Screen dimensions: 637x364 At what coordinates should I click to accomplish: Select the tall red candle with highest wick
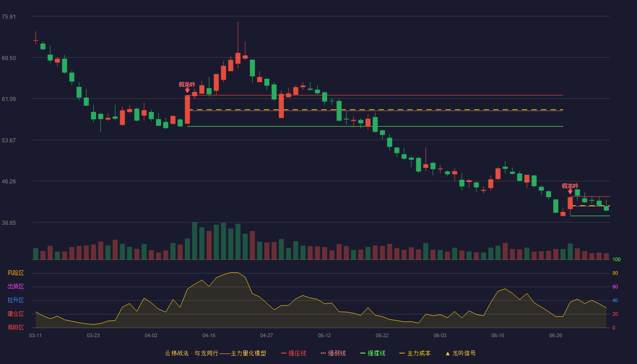(238, 58)
